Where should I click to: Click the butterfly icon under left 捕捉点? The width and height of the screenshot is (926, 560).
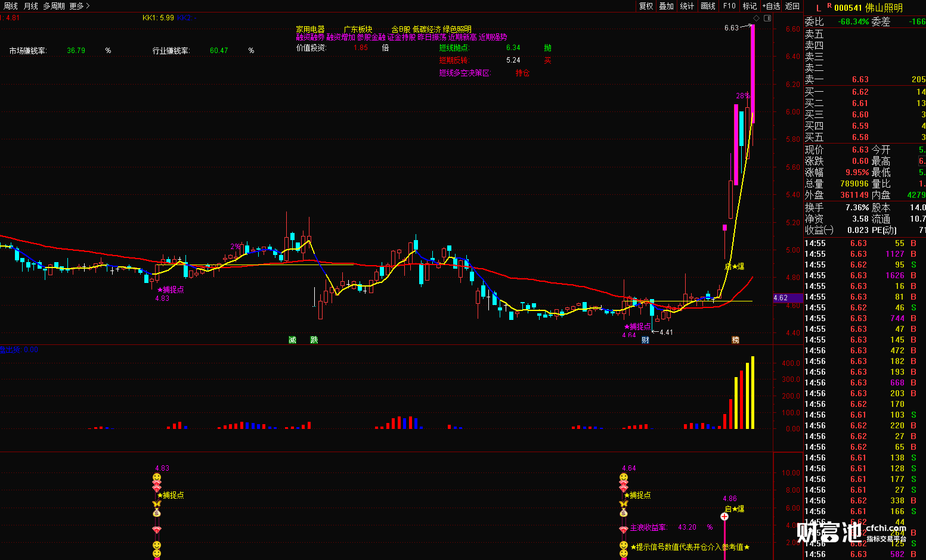pyautogui.click(x=157, y=504)
